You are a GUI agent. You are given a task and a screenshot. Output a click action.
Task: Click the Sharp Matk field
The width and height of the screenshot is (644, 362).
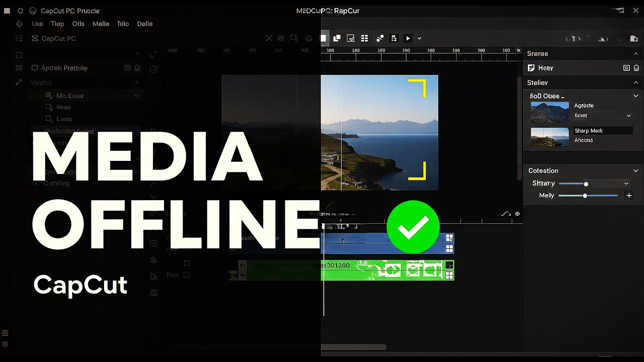pos(603,131)
